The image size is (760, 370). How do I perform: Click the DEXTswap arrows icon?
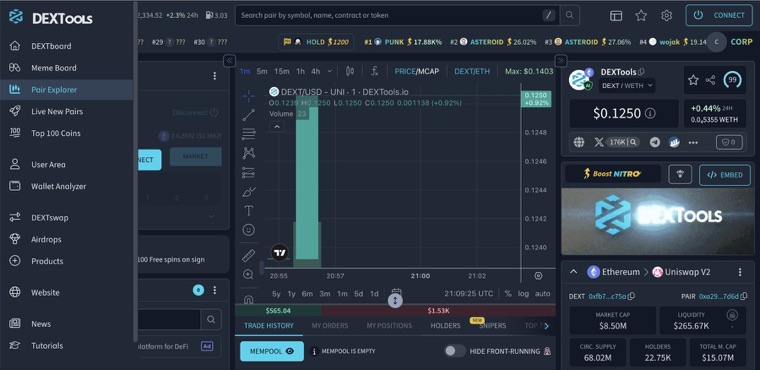[15, 217]
